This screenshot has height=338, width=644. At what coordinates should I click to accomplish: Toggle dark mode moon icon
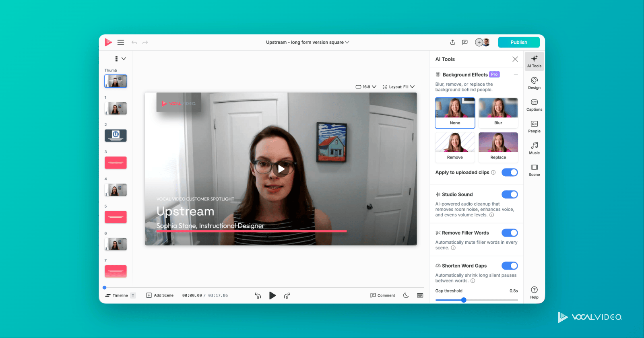point(406,295)
